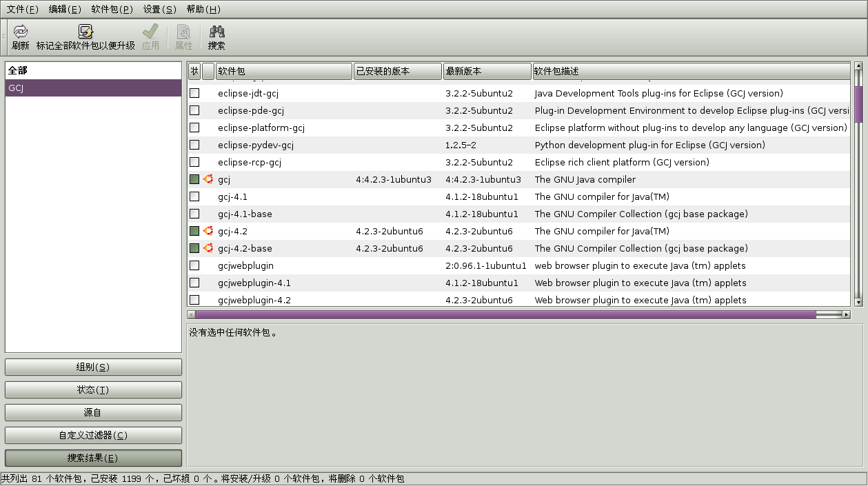Click the horizontal scrollbar right arrow
Viewport: 868px width, 486px height.
coord(847,314)
